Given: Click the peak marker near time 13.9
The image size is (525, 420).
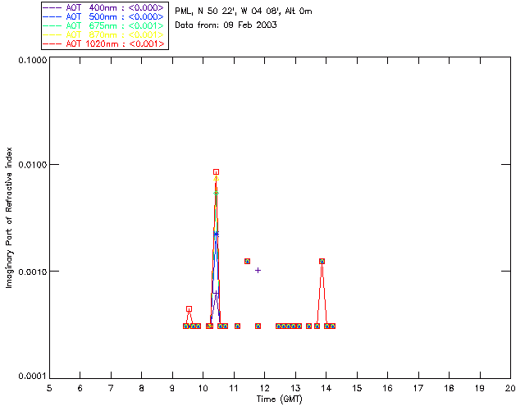Looking at the screenshot, I should (322, 261).
